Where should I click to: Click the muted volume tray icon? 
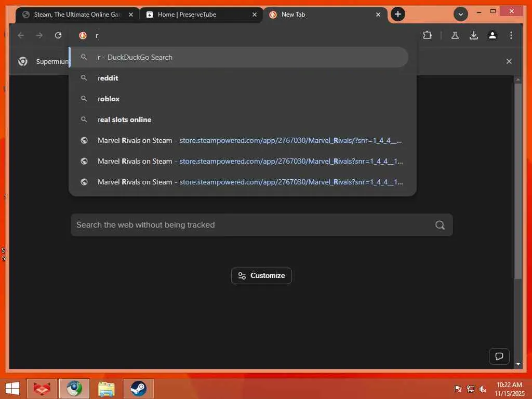tap(483, 389)
